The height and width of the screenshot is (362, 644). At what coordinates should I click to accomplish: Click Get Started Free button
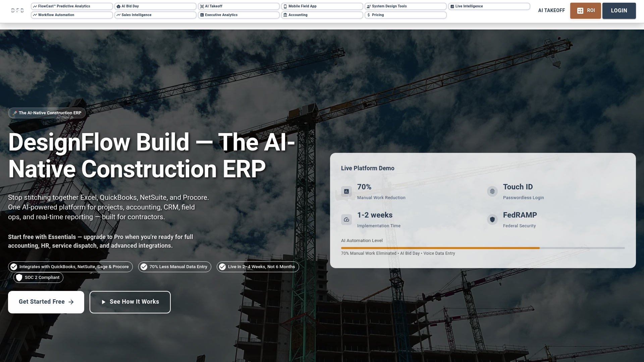point(46,302)
